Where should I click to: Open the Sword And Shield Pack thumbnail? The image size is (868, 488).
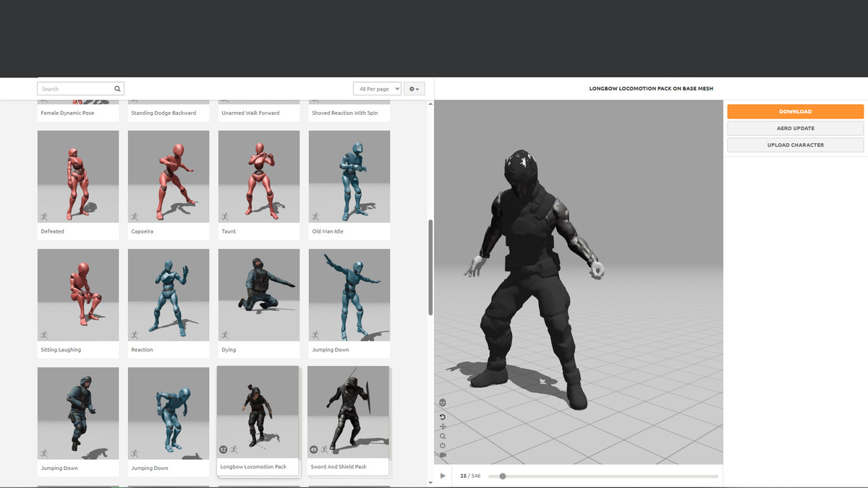point(348,413)
